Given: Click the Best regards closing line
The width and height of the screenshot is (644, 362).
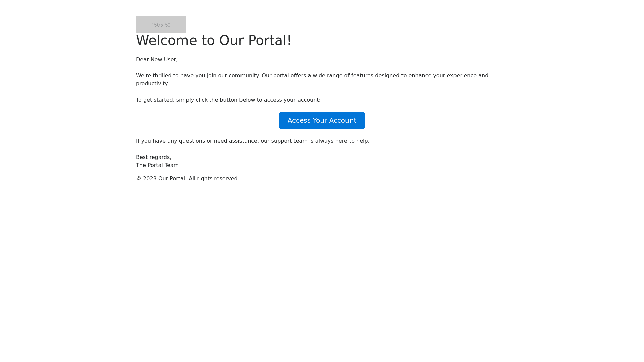Looking at the screenshot, I should pyautogui.click(x=153, y=157).
